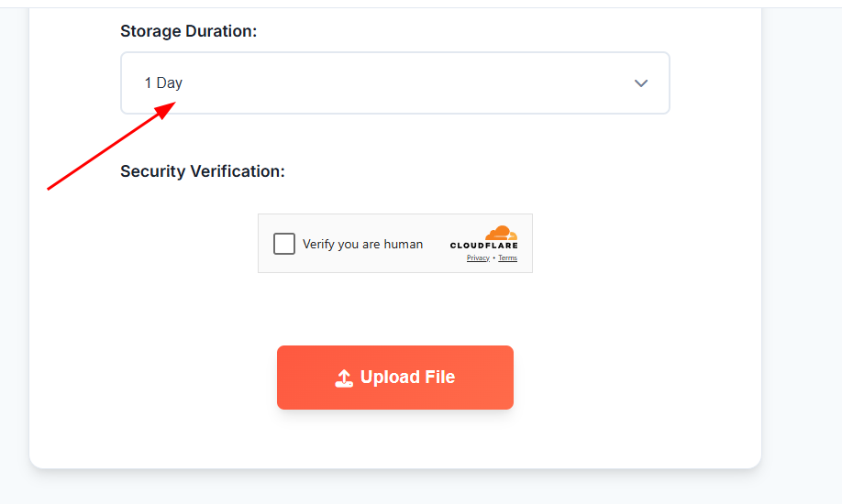Image resolution: width=842 pixels, height=504 pixels.
Task: Click the 'Verify you are human' label
Action: 362,245
